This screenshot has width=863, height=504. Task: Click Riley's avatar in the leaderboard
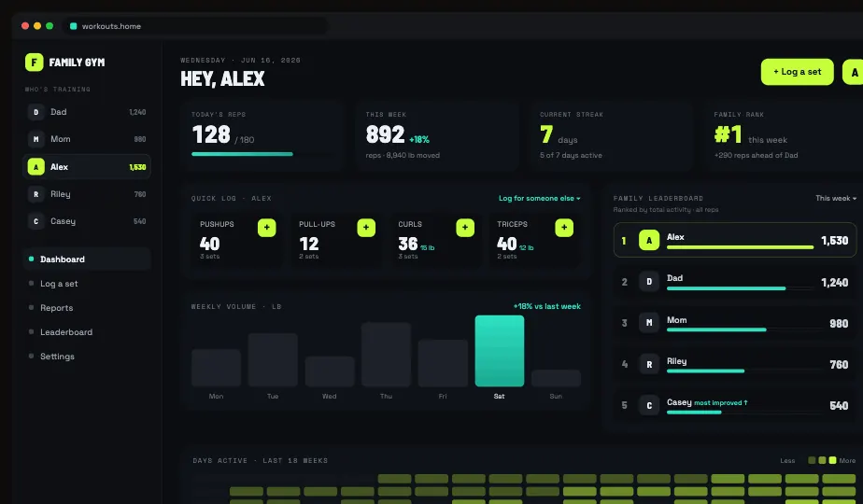click(649, 364)
